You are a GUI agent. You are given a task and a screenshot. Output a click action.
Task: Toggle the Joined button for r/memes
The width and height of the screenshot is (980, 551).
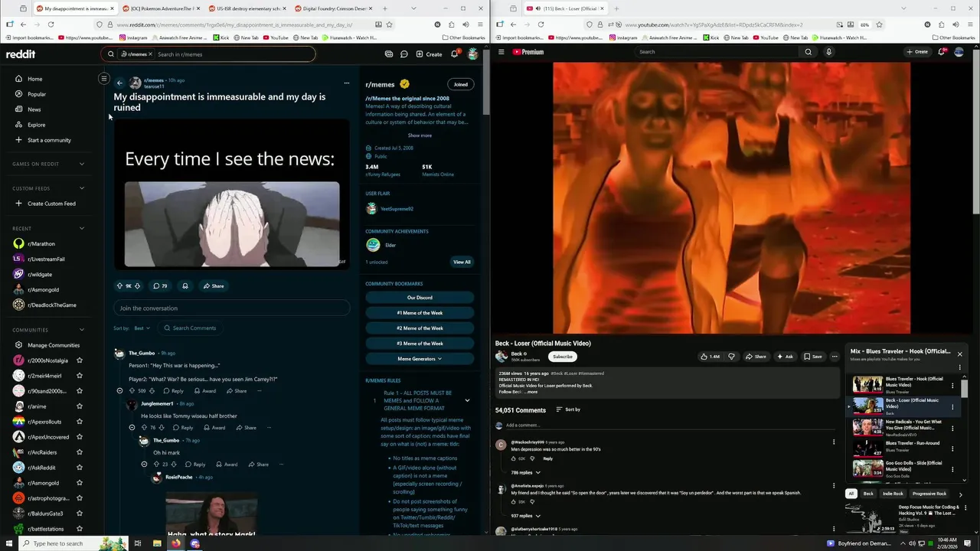[x=460, y=84]
